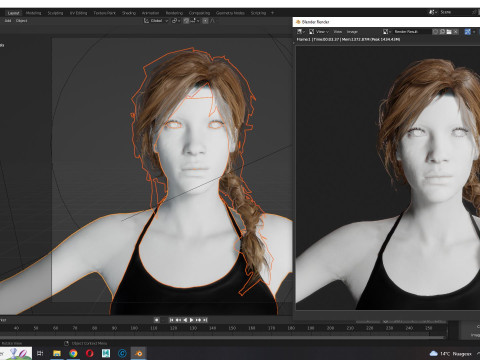This screenshot has width=480, height=360.
Task: Click the render stats line starting Frame:1
Action: (x=348, y=39)
